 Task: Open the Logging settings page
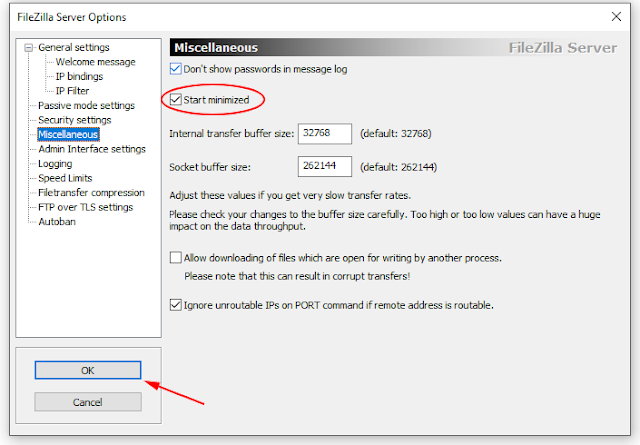coord(55,164)
